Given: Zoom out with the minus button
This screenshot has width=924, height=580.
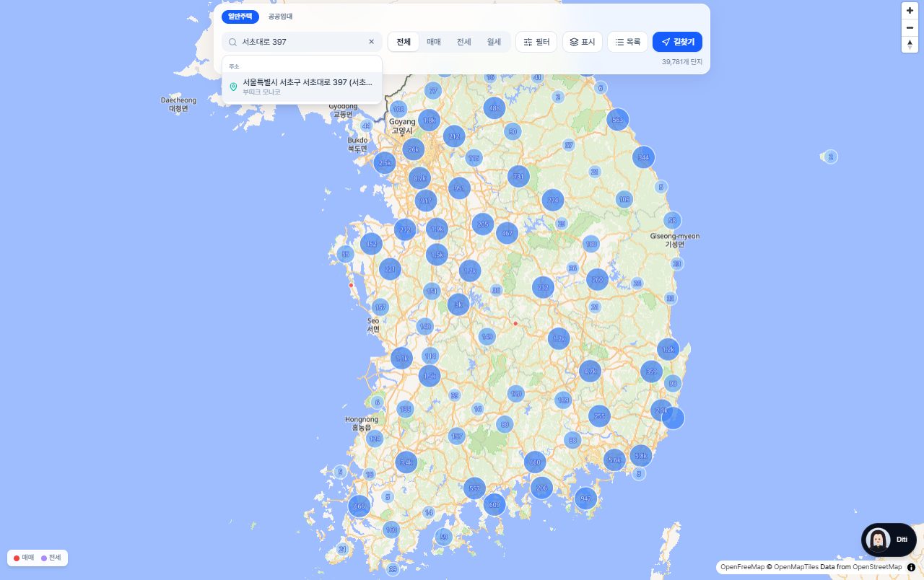Looking at the screenshot, I should 910,27.
